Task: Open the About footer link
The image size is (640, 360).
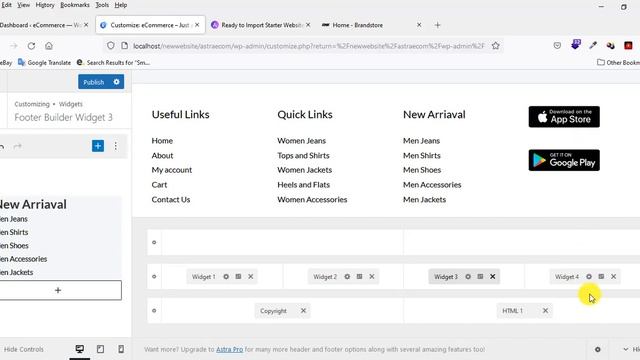Action: (x=162, y=156)
